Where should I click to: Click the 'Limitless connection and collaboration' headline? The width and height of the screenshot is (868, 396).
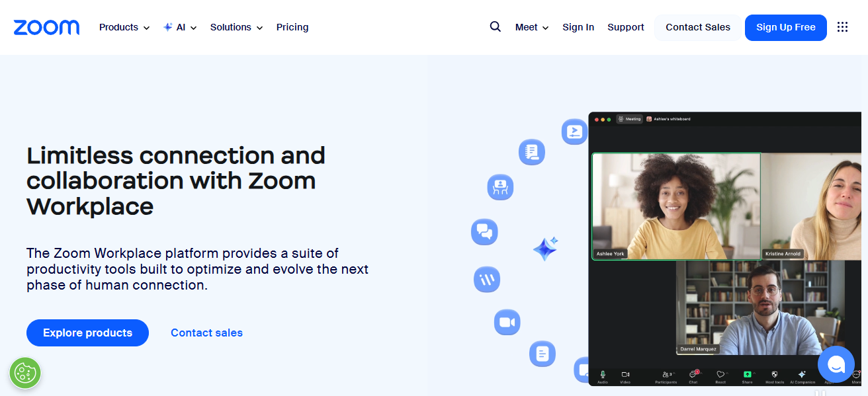pos(176,180)
